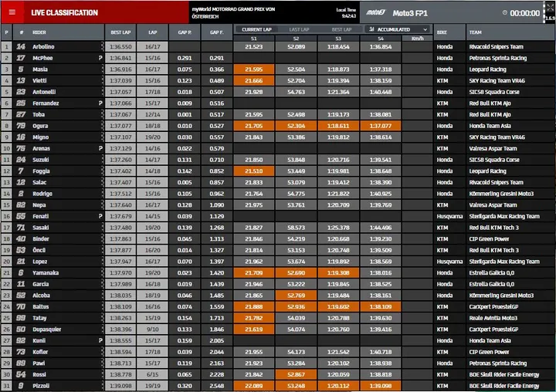556x392 pixels.
Task: Click Baltus's orange S4 time 1:38.109
Action: click(381, 306)
